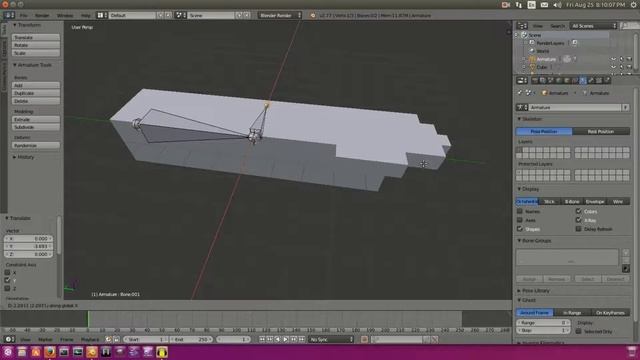Disable the Shapes display checkbox
This screenshot has width=640, height=360.
click(x=520, y=229)
